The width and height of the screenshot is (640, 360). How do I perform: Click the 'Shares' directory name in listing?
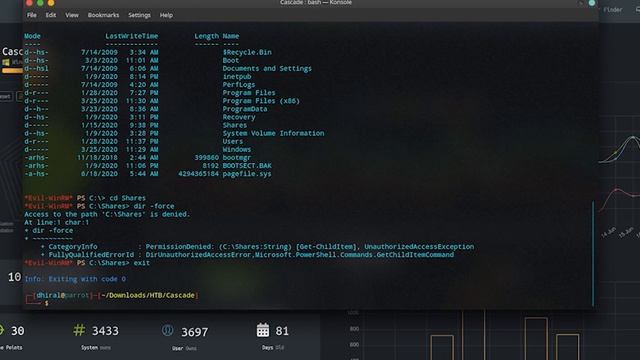click(x=235, y=125)
